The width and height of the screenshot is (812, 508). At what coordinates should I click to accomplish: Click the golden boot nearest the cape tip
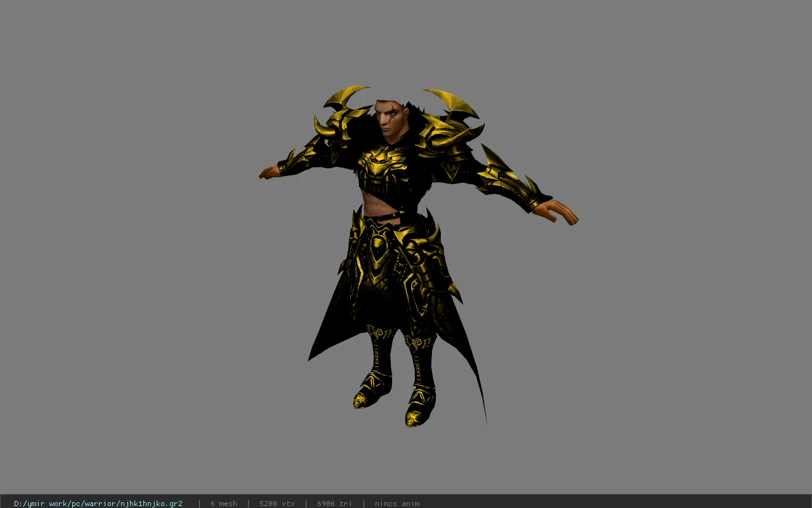pos(420,406)
